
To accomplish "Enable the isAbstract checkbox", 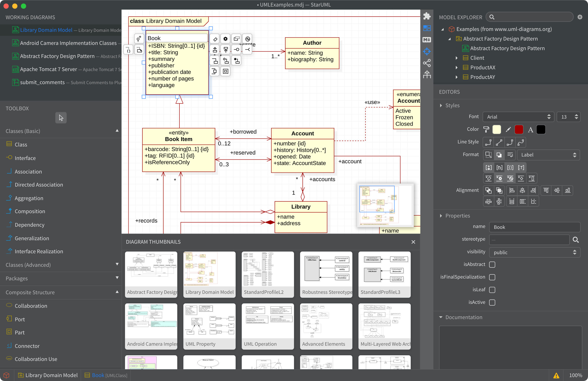I will tap(492, 264).
